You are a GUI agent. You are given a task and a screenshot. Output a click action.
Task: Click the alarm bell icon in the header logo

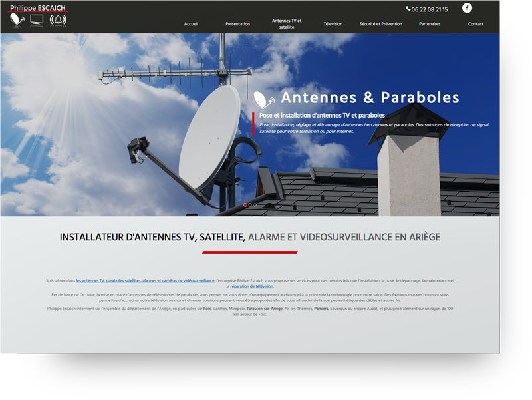(x=58, y=19)
